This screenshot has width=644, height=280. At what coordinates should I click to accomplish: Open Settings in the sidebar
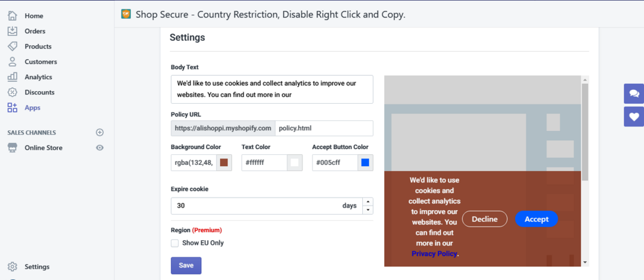(37, 266)
